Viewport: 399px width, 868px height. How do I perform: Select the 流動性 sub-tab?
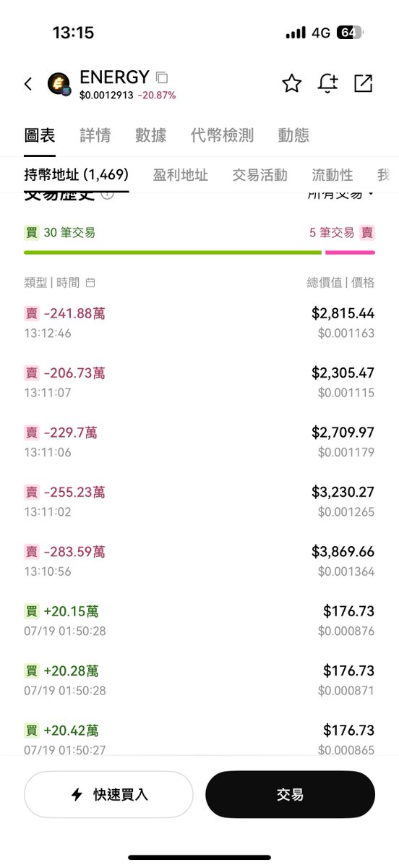[332, 175]
